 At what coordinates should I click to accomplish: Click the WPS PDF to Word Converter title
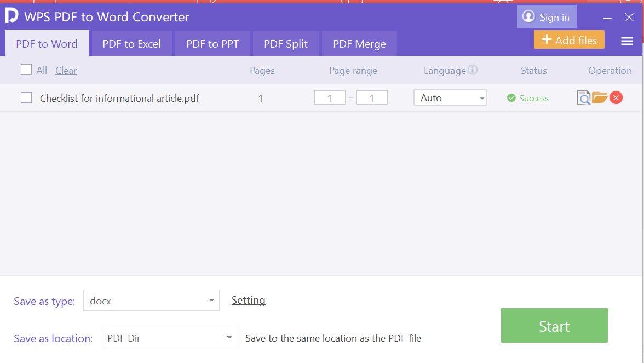[107, 17]
